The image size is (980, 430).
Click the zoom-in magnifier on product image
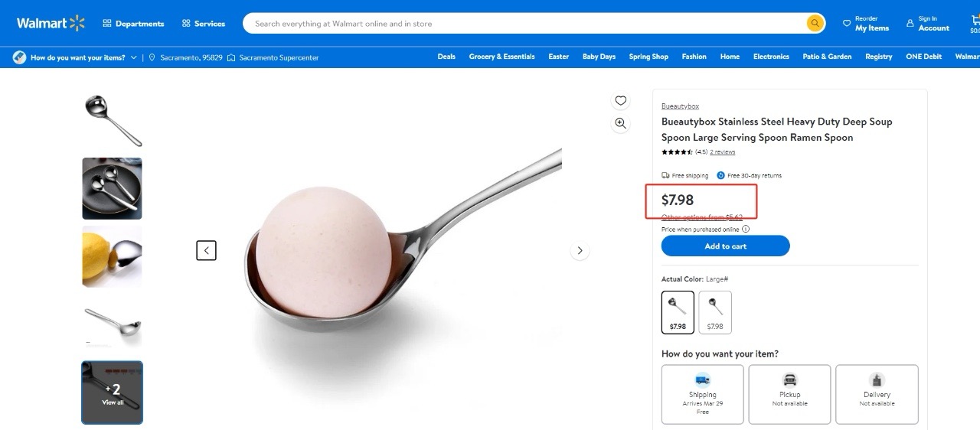620,123
